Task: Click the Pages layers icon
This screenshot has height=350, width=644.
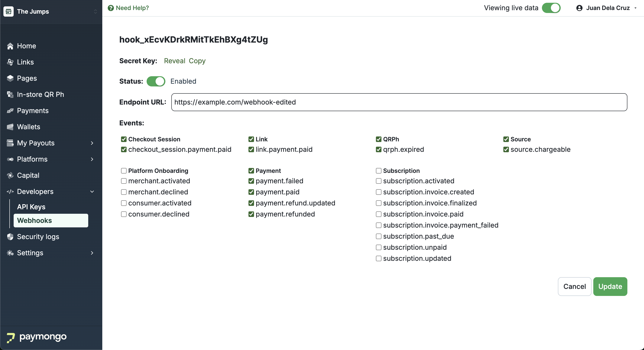Action: [x=10, y=78]
